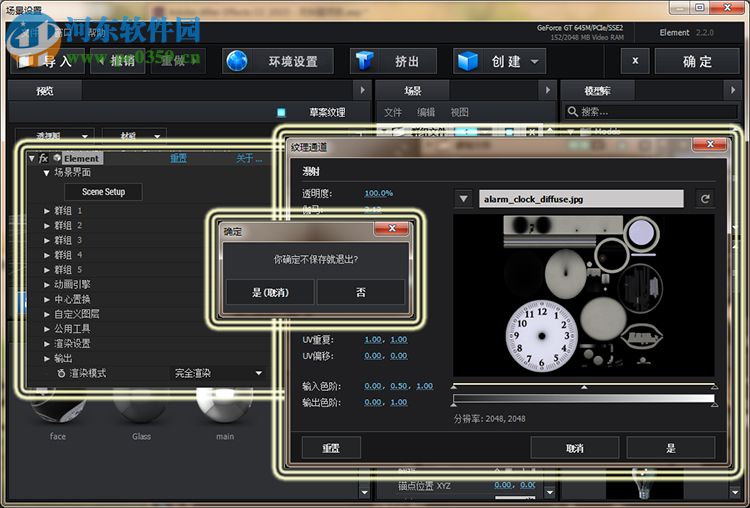Click the 撤销 undo button
This screenshot has width=750, height=508.
pos(118,61)
